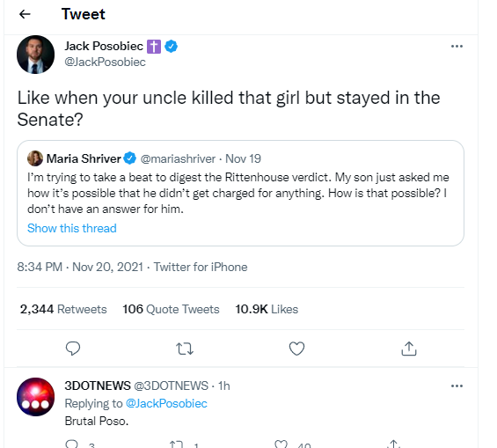Like the main tweet with the heart

297,349
